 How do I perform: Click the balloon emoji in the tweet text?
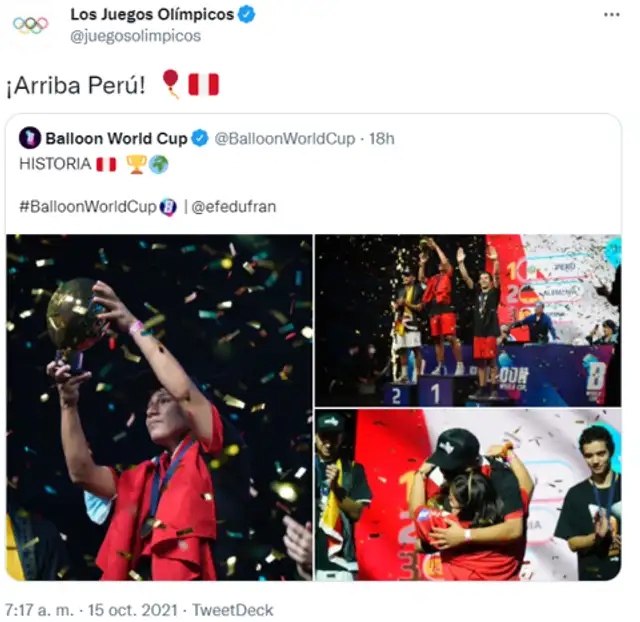[x=171, y=83]
